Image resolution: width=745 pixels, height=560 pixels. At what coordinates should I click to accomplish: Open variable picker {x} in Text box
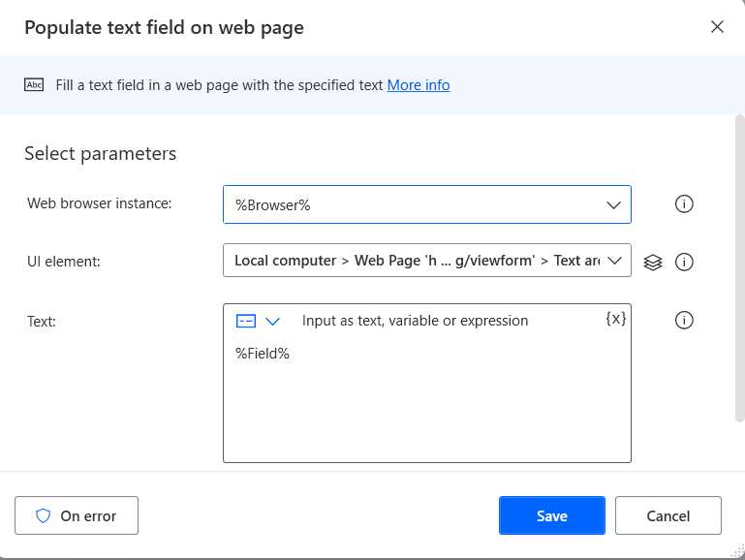click(616, 318)
